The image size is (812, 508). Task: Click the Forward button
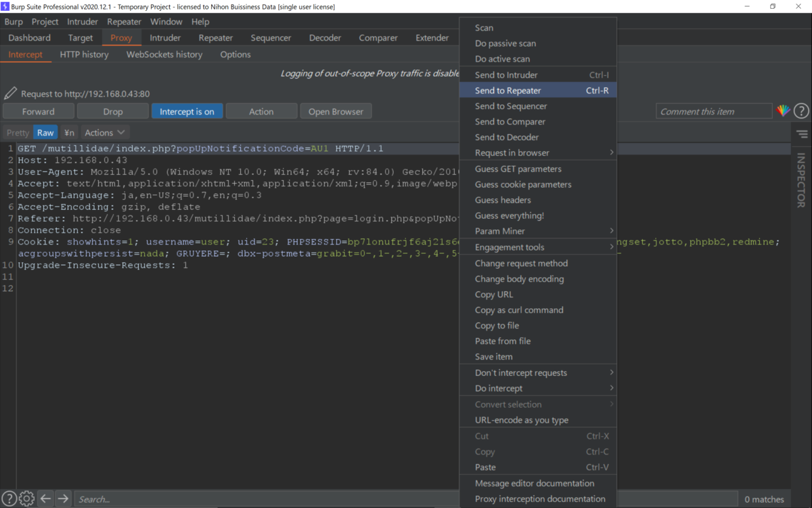click(x=39, y=111)
